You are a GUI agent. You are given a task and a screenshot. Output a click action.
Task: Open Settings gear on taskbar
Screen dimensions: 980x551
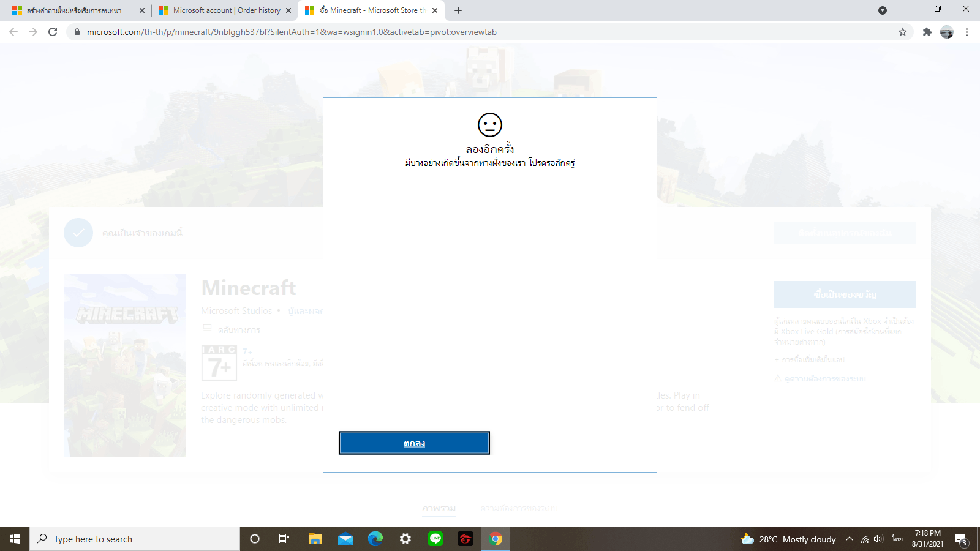[x=405, y=539]
